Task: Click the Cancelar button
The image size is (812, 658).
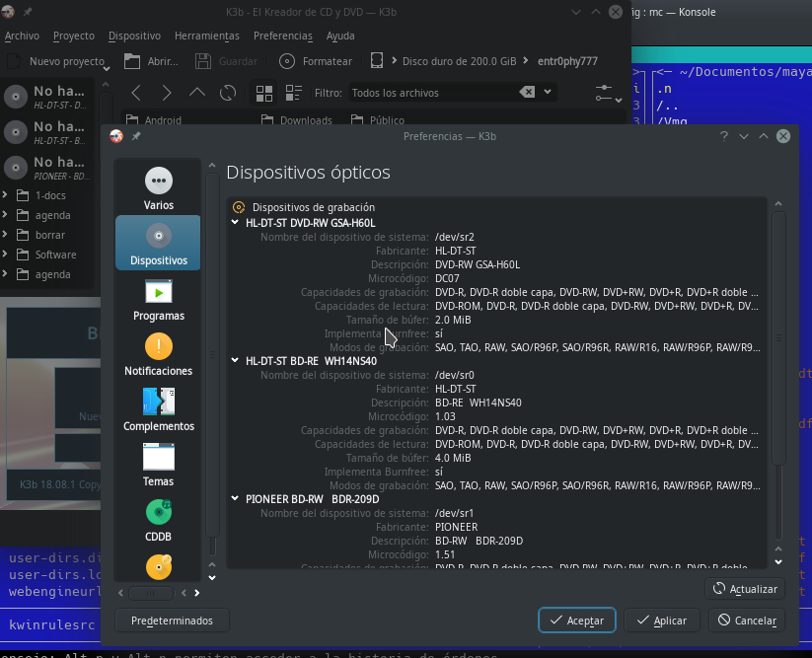Action: (747, 621)
